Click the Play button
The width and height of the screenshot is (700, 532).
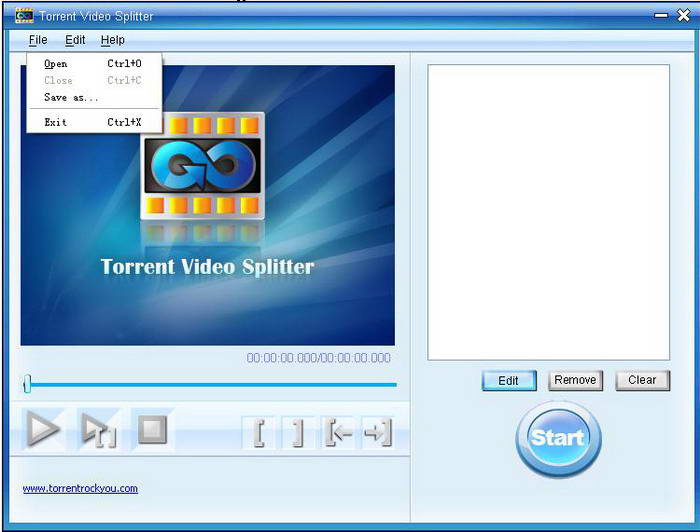pos(43,429)
